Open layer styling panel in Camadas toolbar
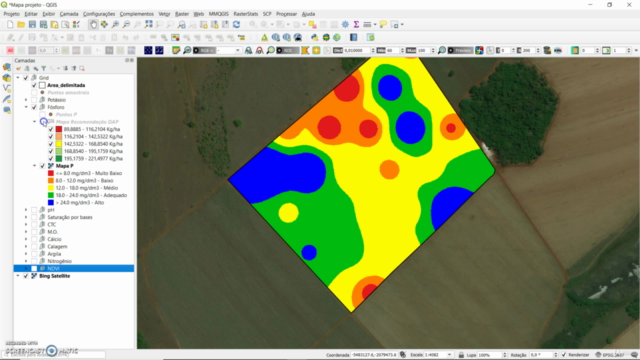640x360 pixels. (18, 69)
